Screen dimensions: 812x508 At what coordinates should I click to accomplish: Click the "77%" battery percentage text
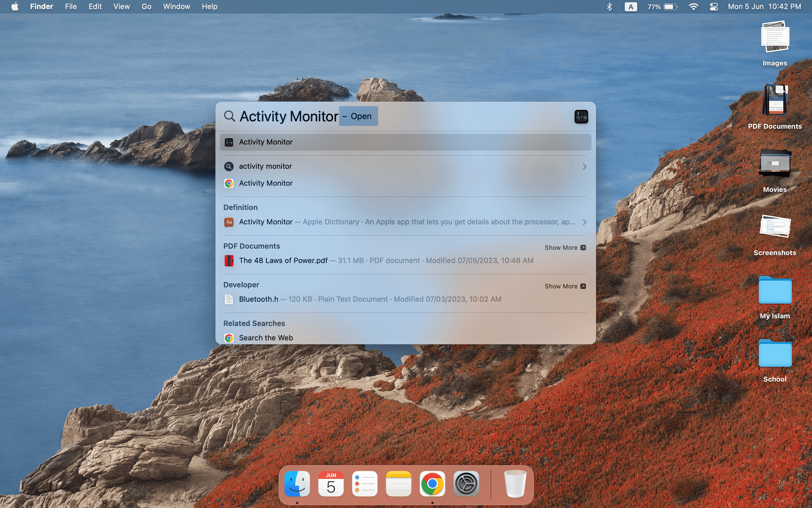pyautogui.click(x=654, y=7)
